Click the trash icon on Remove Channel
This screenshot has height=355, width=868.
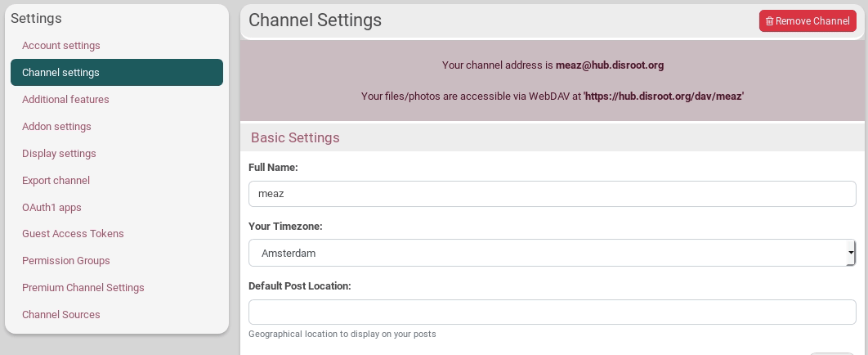point(769,21)
